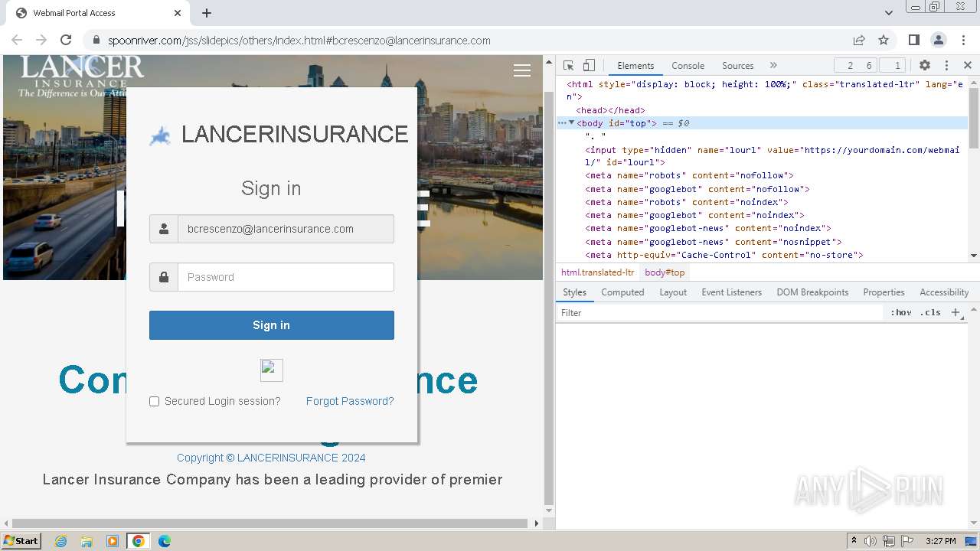Toggle the DevTools device toolbar icon

click(x=589, y=65)
